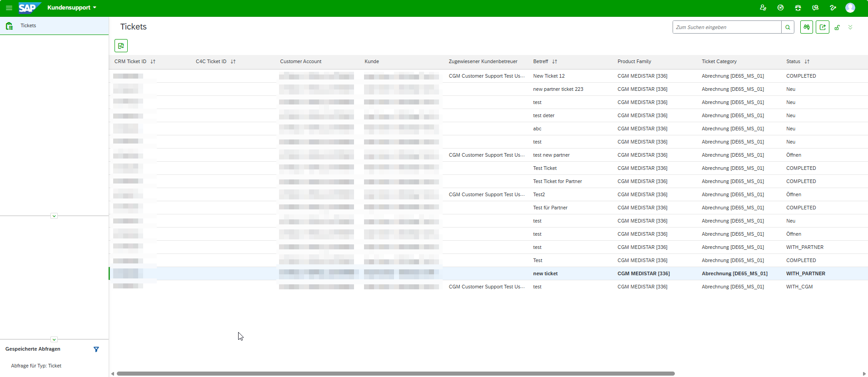
Task: Click Öffnen status of 'Test2' row
Action: (x=793, y=194)
